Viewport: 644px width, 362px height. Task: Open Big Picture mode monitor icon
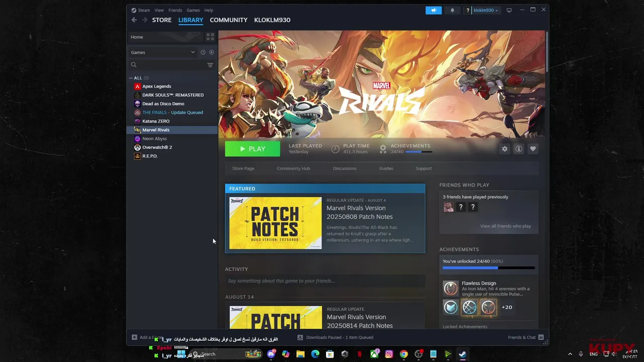coord(509,10)
